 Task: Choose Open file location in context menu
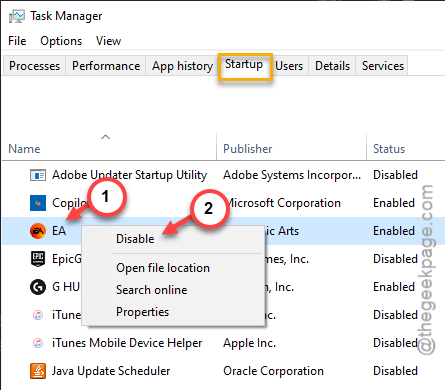click(x=163, y=268)
